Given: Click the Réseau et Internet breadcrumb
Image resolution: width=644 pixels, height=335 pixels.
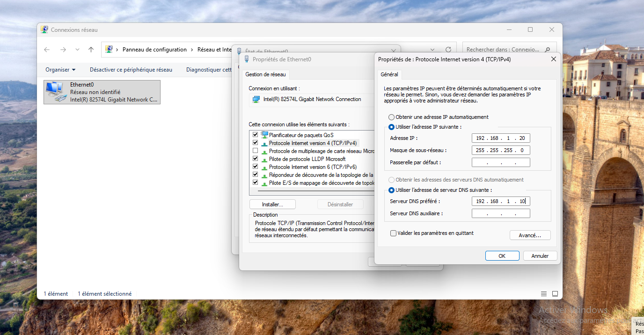Looking at the screenshot, I should pos(214,50).
